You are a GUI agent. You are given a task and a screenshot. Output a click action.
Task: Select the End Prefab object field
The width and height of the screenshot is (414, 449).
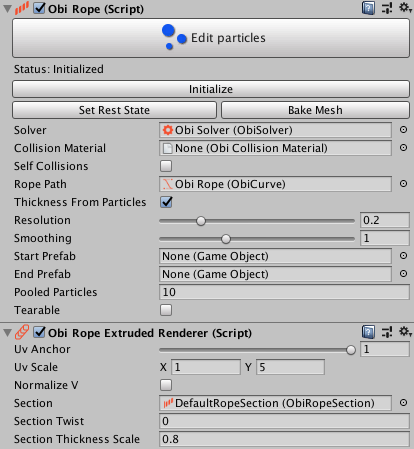(x=275, y=274)
